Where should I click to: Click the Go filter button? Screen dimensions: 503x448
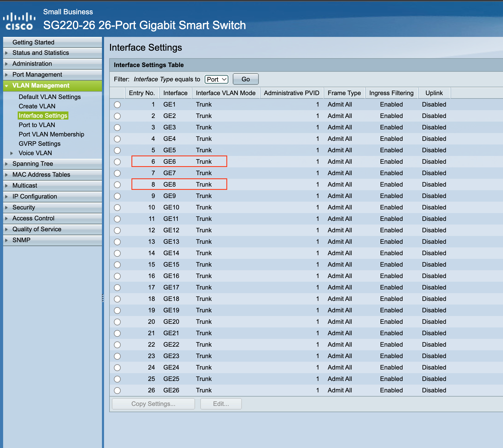coord(246,79)
